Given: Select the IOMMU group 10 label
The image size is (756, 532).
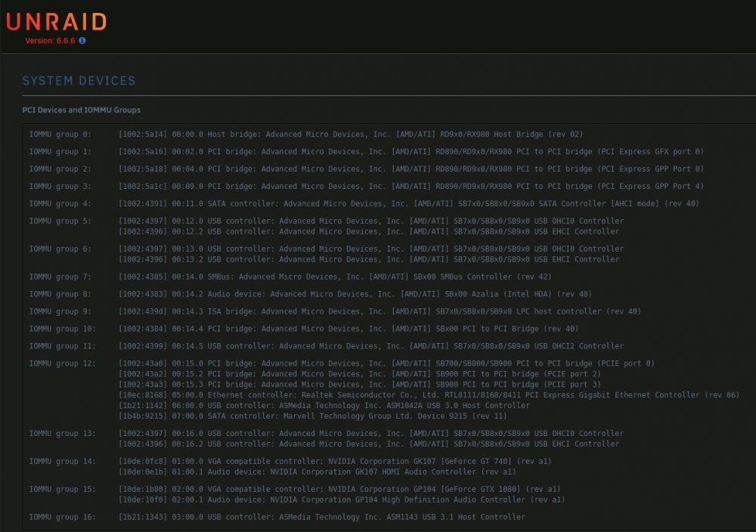Looking at the screenshot, I should click(x=63, y=329).
